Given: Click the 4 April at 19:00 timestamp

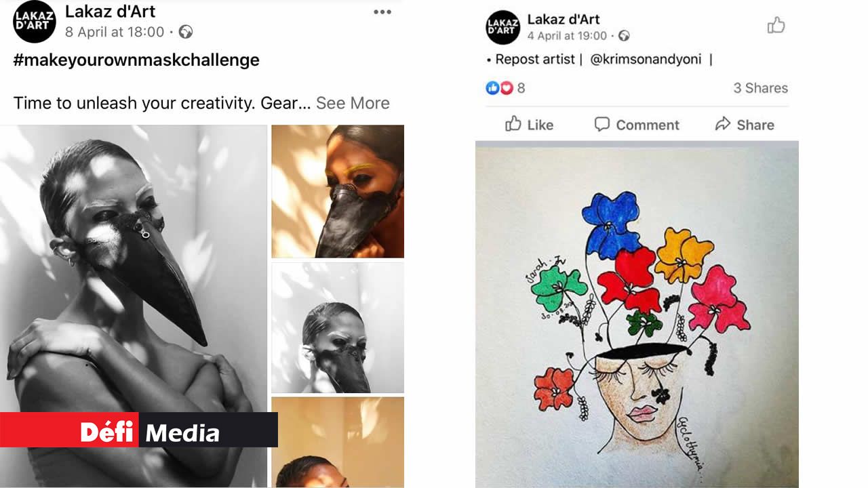Looking at the screenshot, I should click(567, 36).
